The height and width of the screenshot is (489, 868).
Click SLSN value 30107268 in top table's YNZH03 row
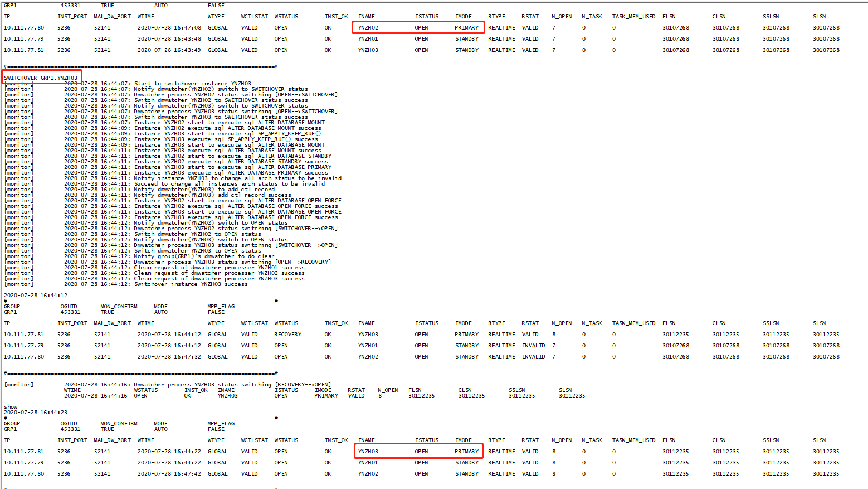coord(826,50)
